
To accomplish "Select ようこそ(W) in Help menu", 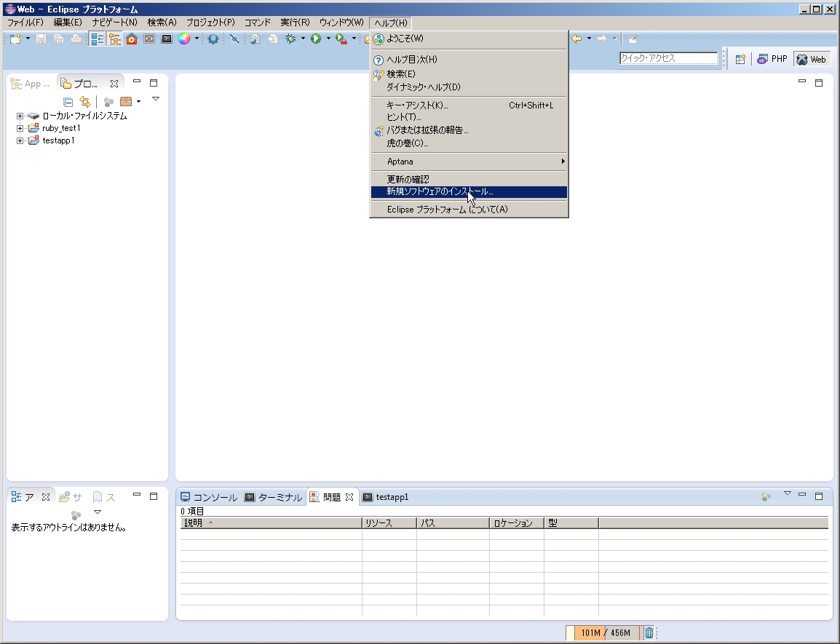I will (x=469, y=39).
